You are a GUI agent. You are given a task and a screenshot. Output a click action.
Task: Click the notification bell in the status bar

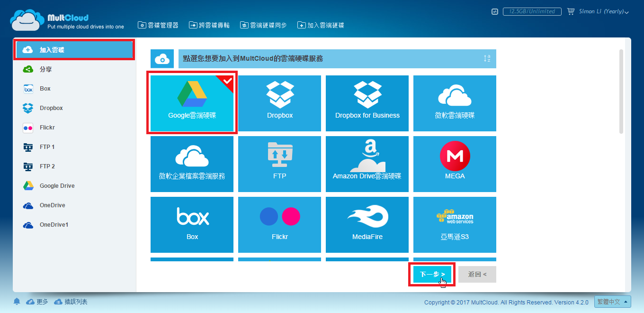click(x=17, y=301)
